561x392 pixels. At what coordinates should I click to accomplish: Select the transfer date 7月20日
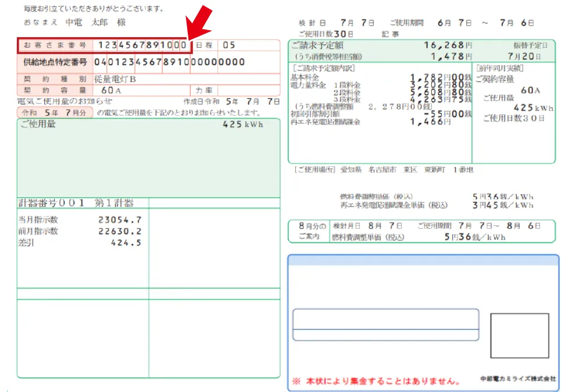pyautogui.click(x=524, y=56)
